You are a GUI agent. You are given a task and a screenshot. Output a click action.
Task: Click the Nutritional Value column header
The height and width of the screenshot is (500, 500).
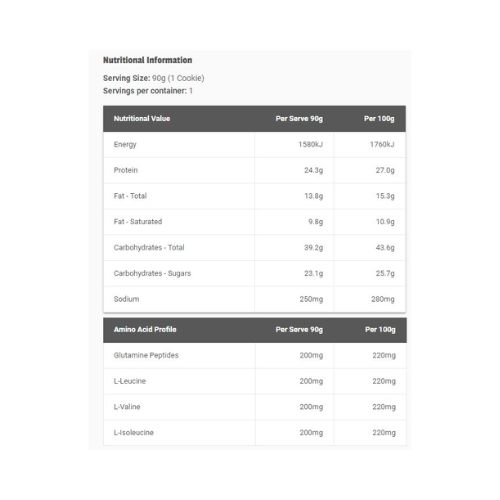[142, 119]
